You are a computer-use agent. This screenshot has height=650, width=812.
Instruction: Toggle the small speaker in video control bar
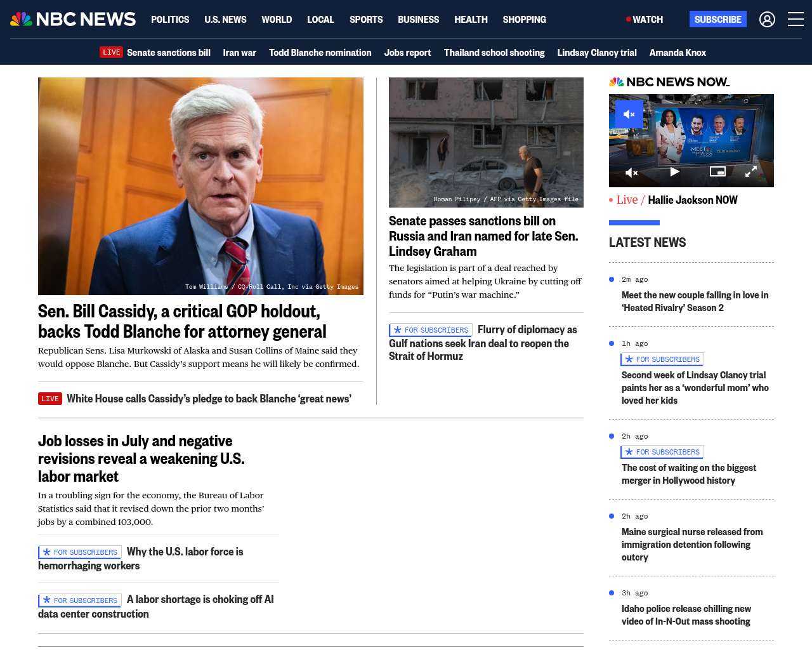(x=632, y=172)
